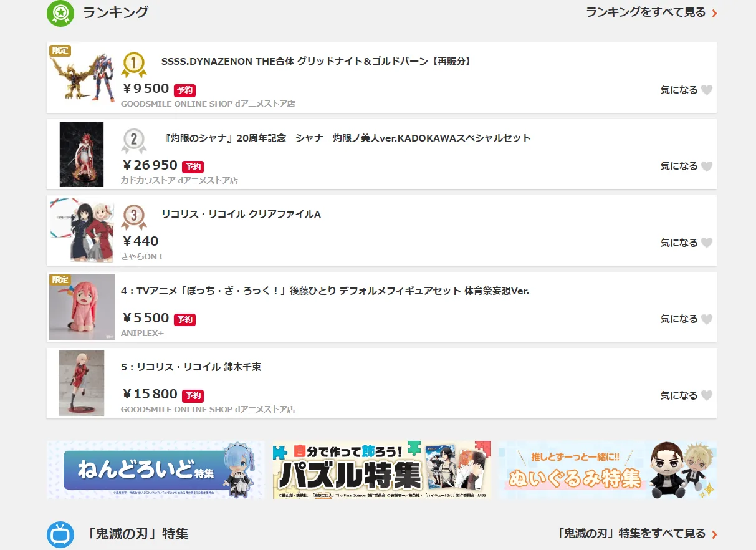Click 予約 badge next to ¥15800
Screen dimensions: 756x550
tap(193, 396)
